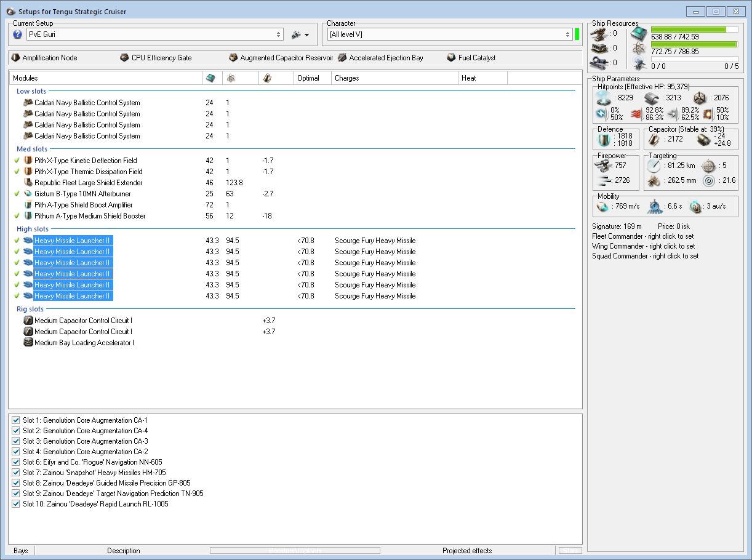Click the Pithum A-Type Medium Shield Booster icon
The height and width of the screenshot is (560, 752).
pyautogui.click(x=28, y=215)
